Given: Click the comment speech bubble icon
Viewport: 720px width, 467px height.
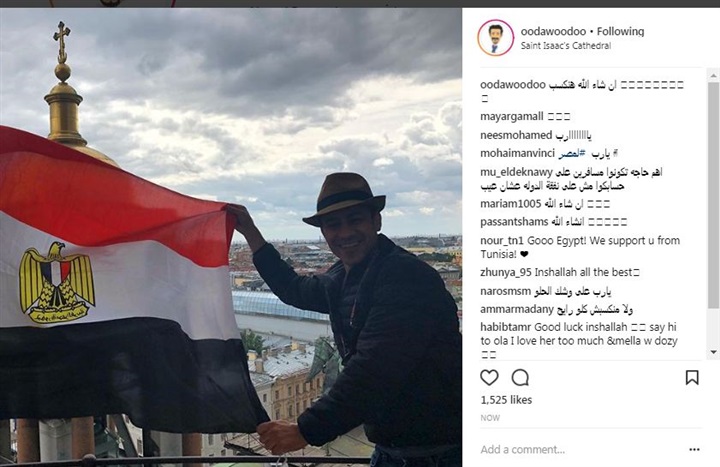Looking at the screenshot, I should pyautogui.click(x=520, y=377).
